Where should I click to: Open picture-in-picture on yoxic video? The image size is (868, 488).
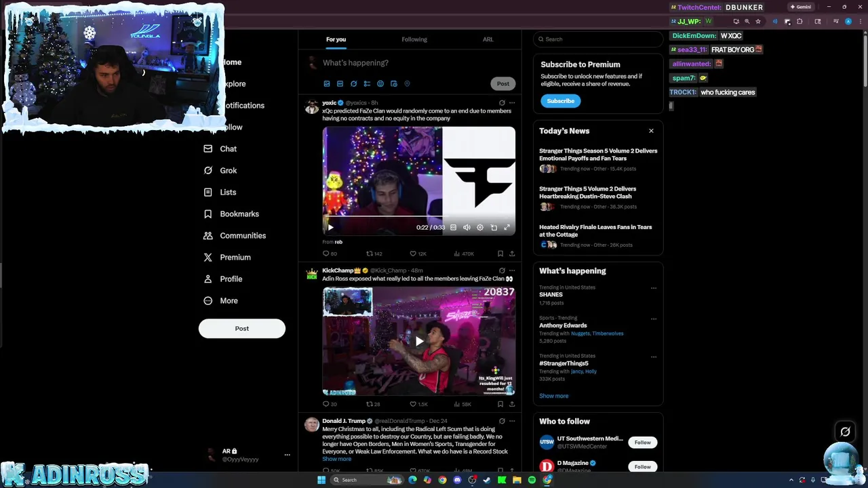click(x=494, y=227)
